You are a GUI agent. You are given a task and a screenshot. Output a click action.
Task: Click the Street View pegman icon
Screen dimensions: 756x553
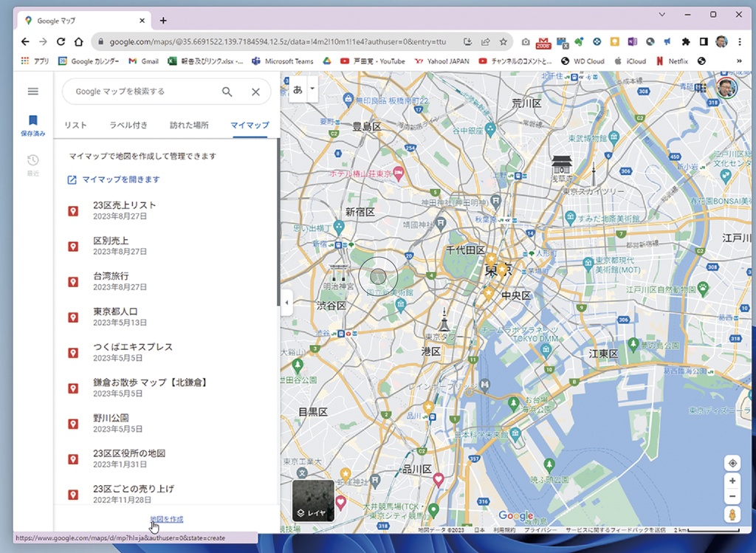732,515
